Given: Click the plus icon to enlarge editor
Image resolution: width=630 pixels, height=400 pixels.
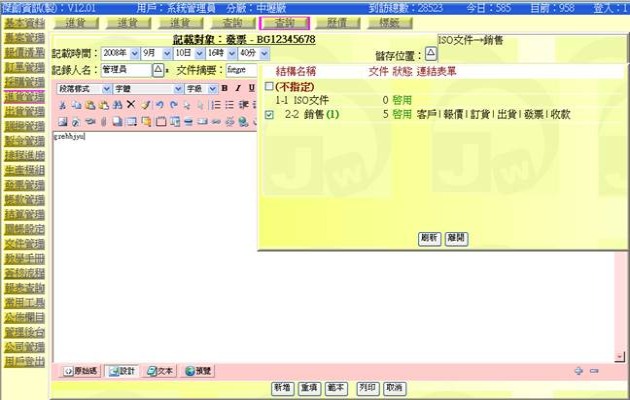Looking at the screenshot, I should point(578,370).
